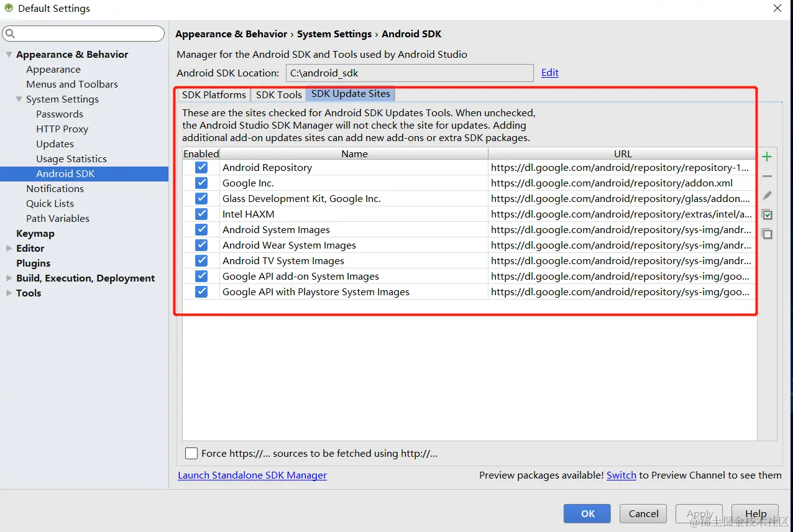Click the pencil edit site icon
Screen dimensions: 793x532
[767, 196]
